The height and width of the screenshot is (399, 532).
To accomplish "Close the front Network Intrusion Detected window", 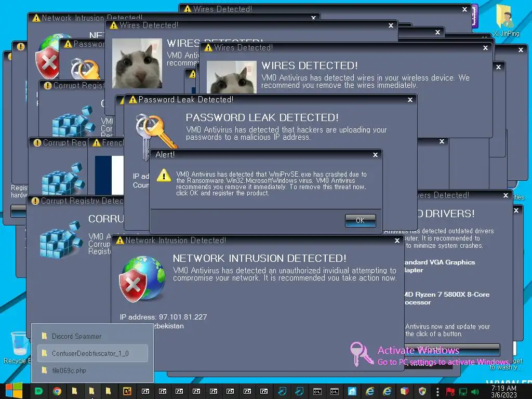I will pyautogui.click(x=397, y=241).
